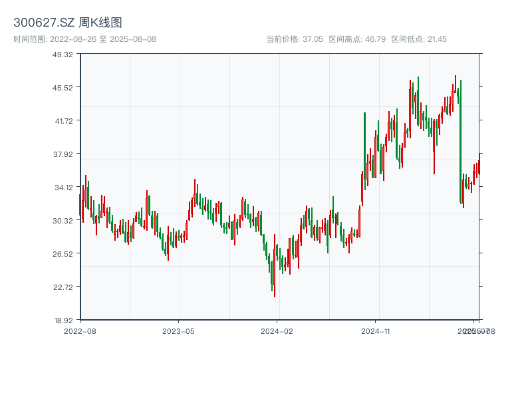The width and height of the screenshot is (532, 399).
Task: Click the 2024-02 x-axis date label
Action: tap(277, 331)
